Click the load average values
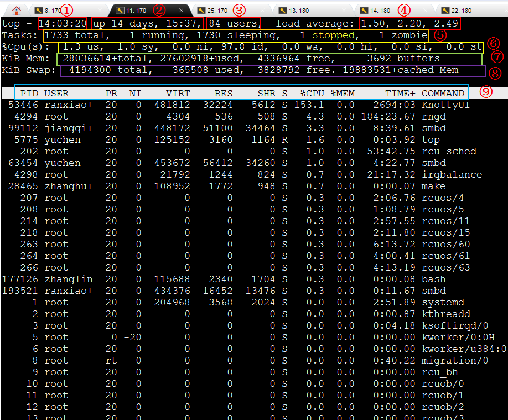Viewport: 508px width, 420px height. 409,23
